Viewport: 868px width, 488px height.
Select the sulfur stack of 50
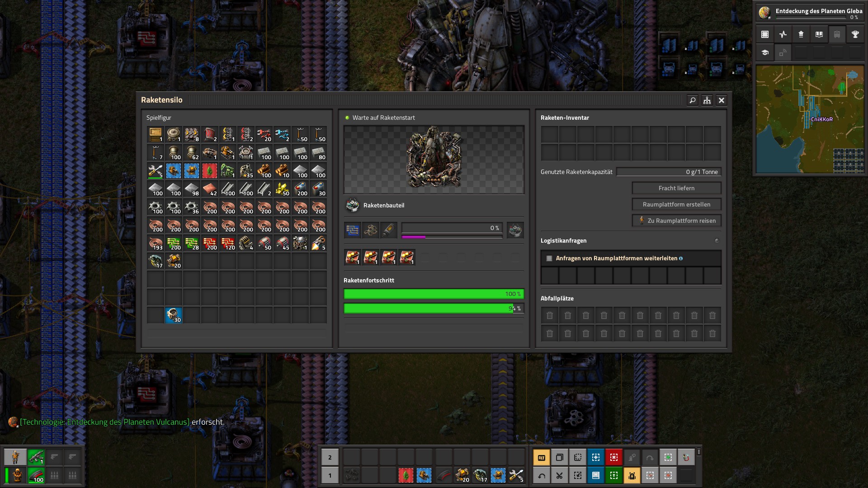tap(282, 188)
